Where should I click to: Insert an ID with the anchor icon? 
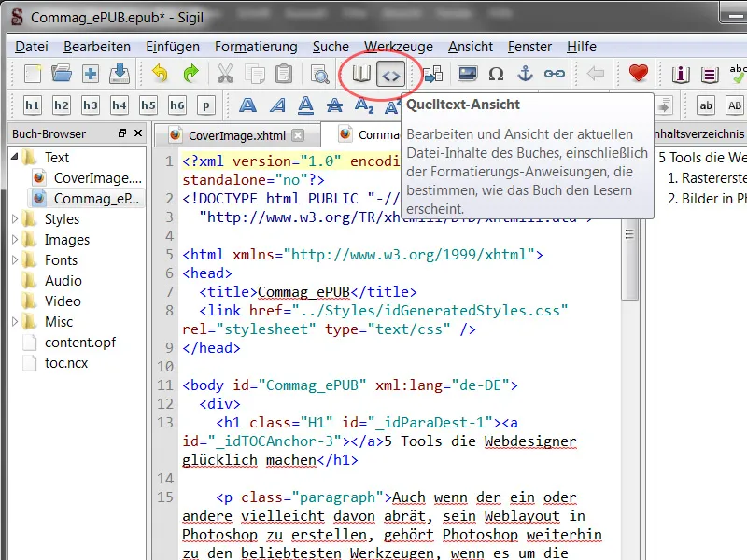click(525, 74)
